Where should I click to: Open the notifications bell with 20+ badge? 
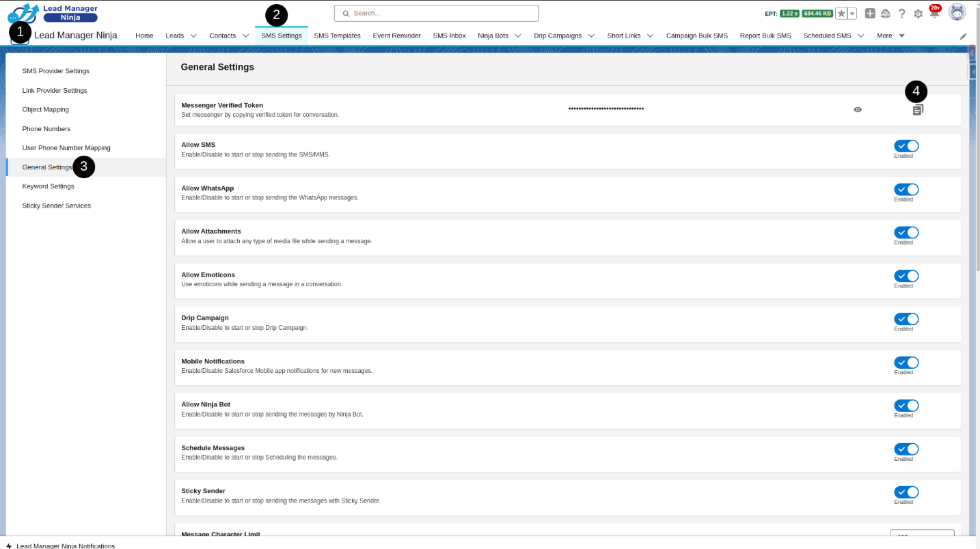(934, 12)
